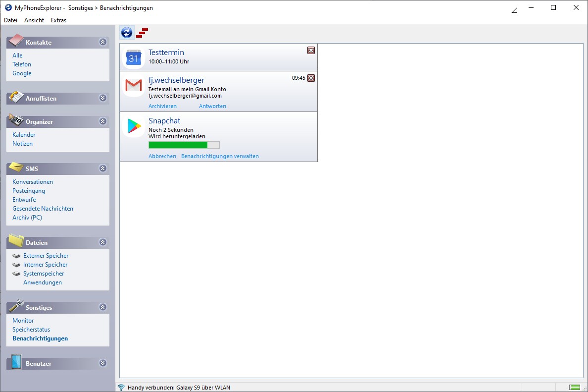Image resolution: width=588 pixels, height=392 pixels.
Task: Click the Benutzer phone icon
Action: (16, 362)
